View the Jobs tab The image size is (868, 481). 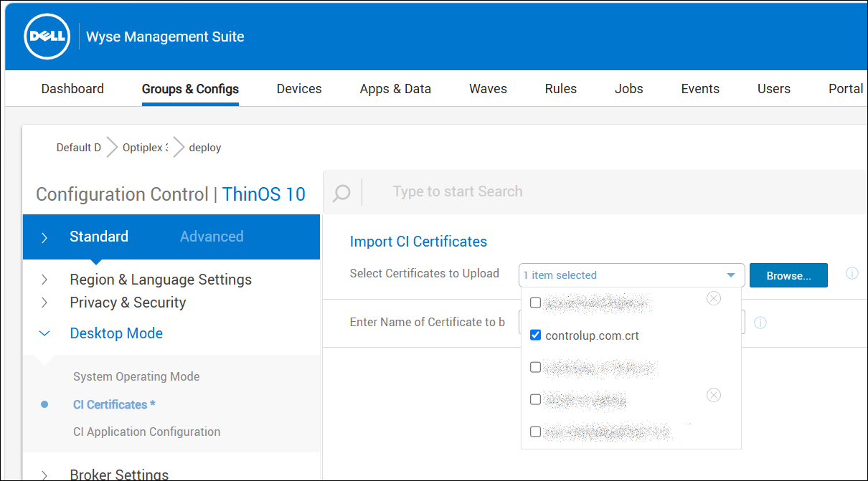pyautogui.click(x=629, y=89)
